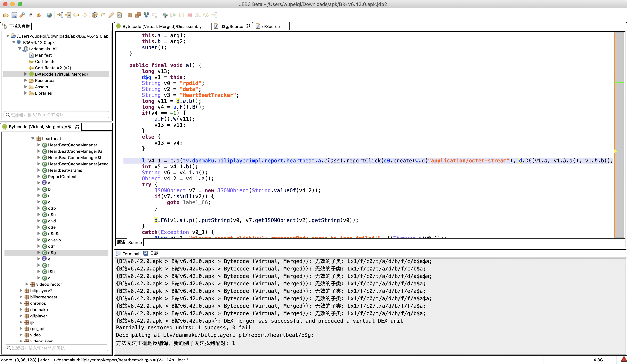Select the Source bottom tab
This screenshot has width=627, height=364.
[135, 243]
